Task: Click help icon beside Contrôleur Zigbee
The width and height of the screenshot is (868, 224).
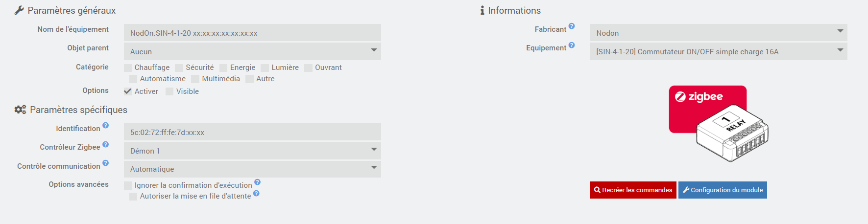Action: click(105, 145)
